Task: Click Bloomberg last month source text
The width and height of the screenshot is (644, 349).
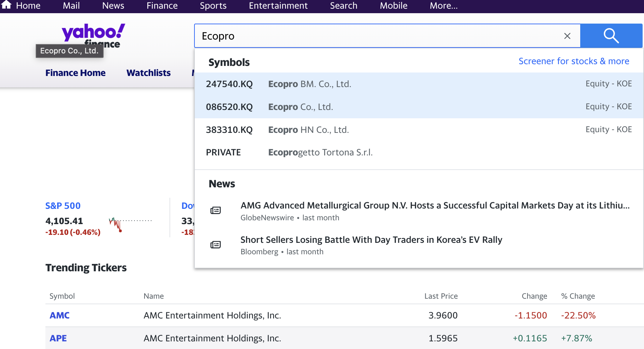Action: coord(282,252)
